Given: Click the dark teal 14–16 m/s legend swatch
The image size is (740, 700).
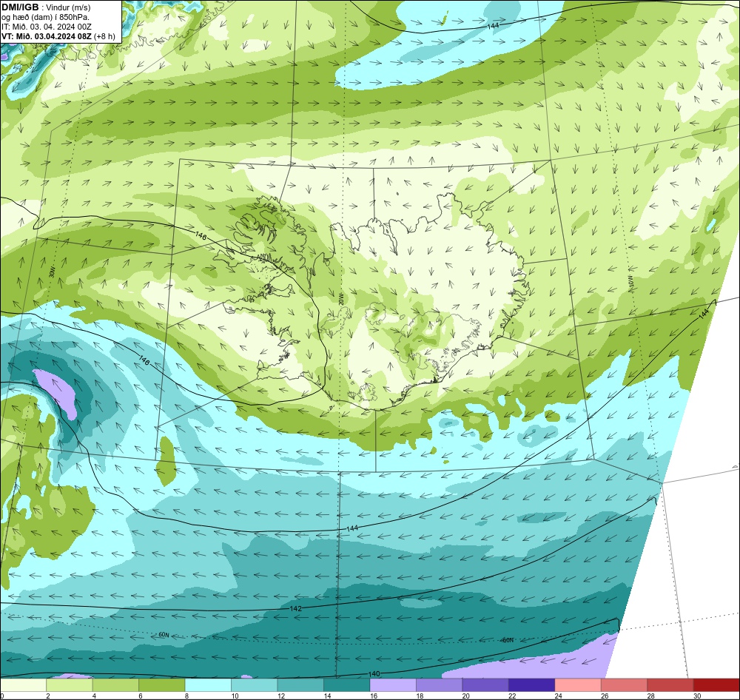Looking at the screenshot, I should pyautogui.click(x=347, y=685).
